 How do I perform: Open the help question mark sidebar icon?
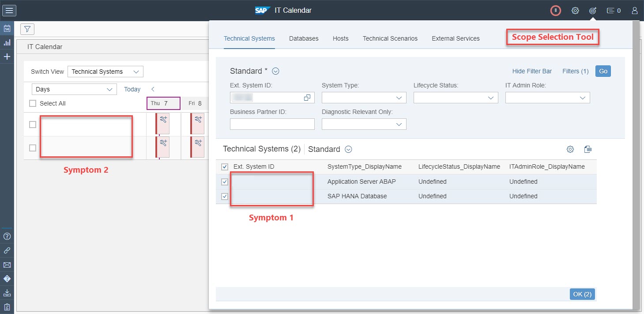(7, 236)
